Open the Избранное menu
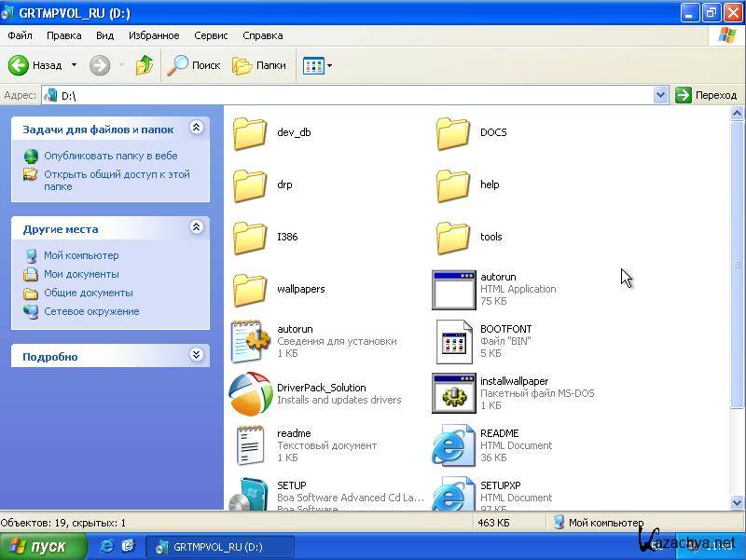Screen dimensions: 746x560 154,35
